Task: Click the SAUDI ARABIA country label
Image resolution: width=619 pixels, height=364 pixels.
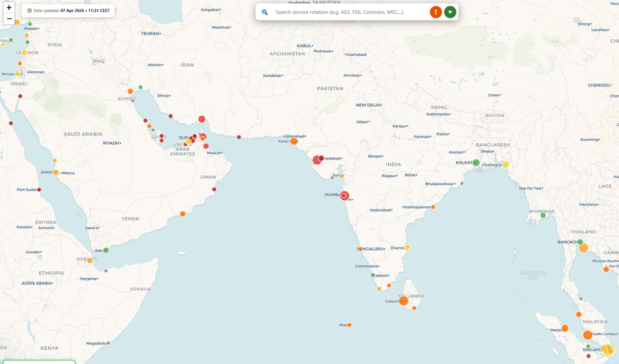Action: tap(83, 134)
